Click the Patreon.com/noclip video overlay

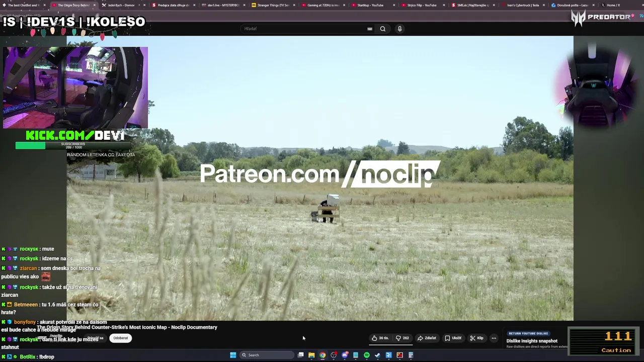[x=320, y=174]
